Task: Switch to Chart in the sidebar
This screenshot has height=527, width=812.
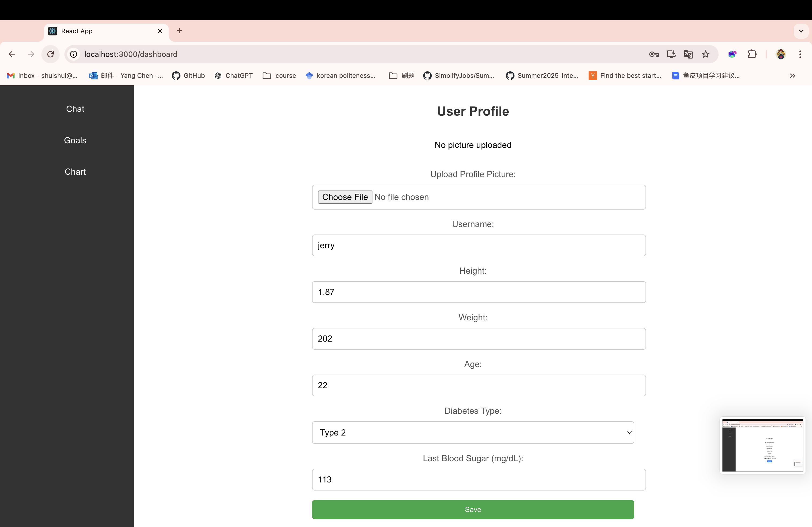Action: click(x=75, y=171)
